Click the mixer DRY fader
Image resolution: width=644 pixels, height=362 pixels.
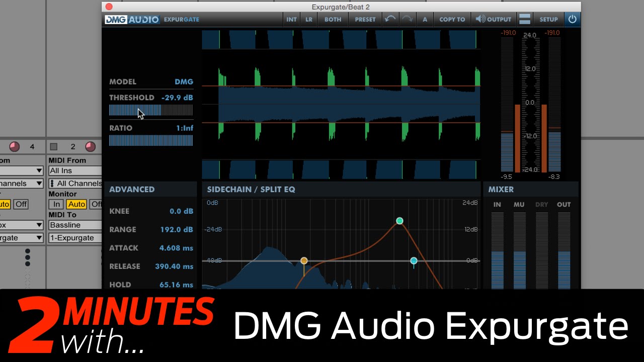click(x=542, y=250)
